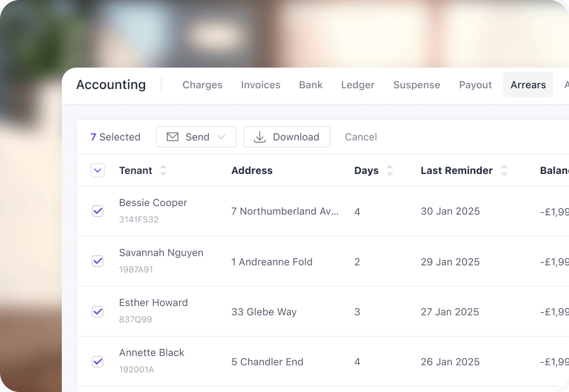This screenshot has height=392, width=569.
Task: Click the Download button
Action: pos(286,137)
